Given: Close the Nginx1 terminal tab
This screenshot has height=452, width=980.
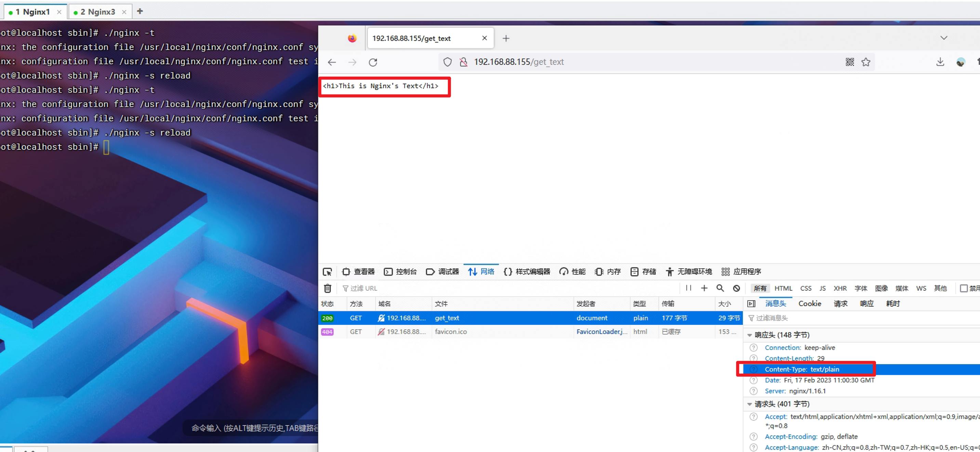Looking at the screenshot, I should [x=59, y=12].
